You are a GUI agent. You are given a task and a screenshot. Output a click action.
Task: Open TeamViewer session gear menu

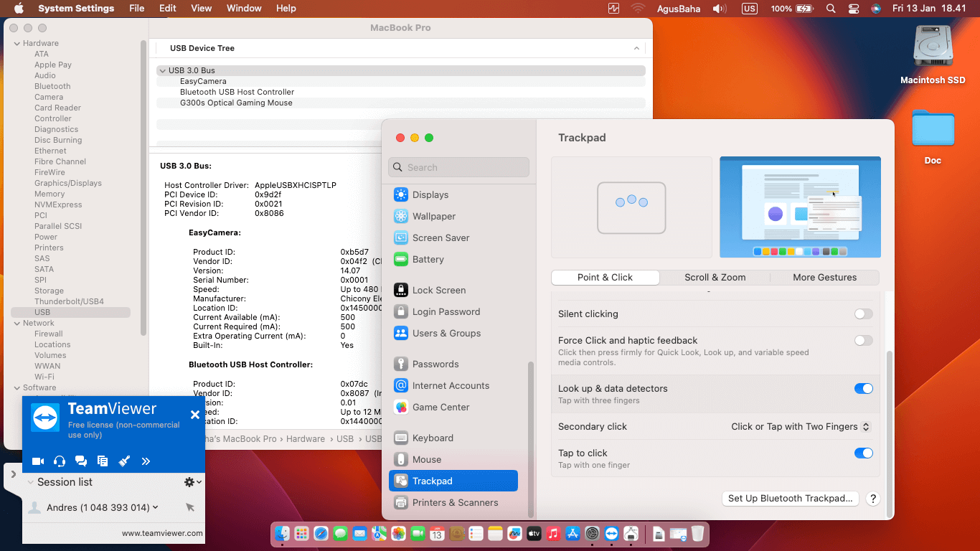(x=192, y=482)
